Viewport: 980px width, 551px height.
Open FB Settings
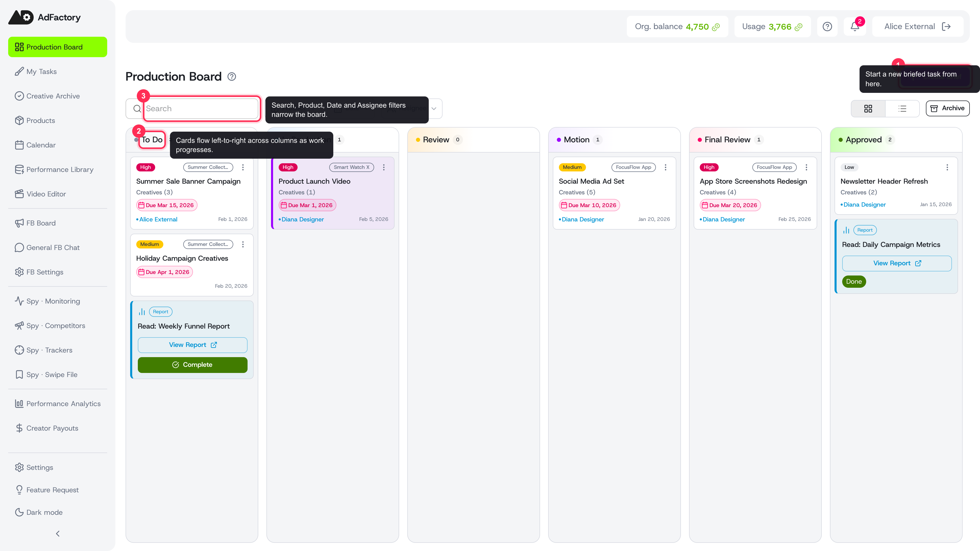(58, 272)
